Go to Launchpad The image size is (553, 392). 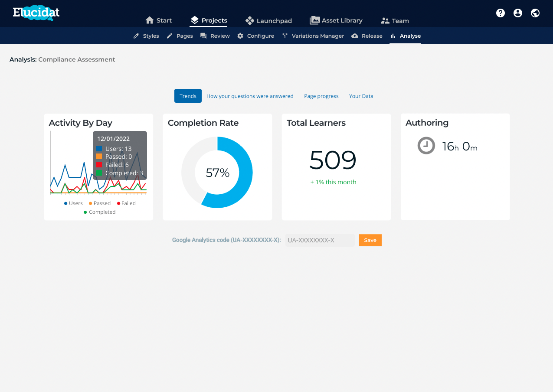click(268, 20)
